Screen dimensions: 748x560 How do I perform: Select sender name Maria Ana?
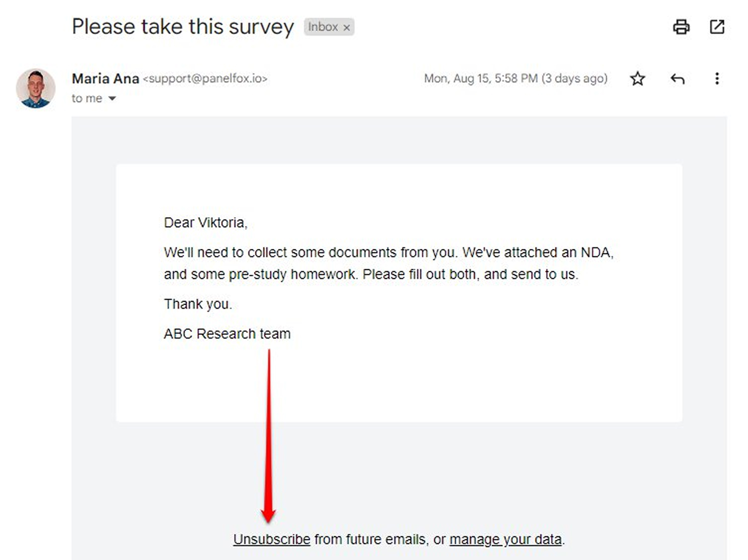click(106, 79)
